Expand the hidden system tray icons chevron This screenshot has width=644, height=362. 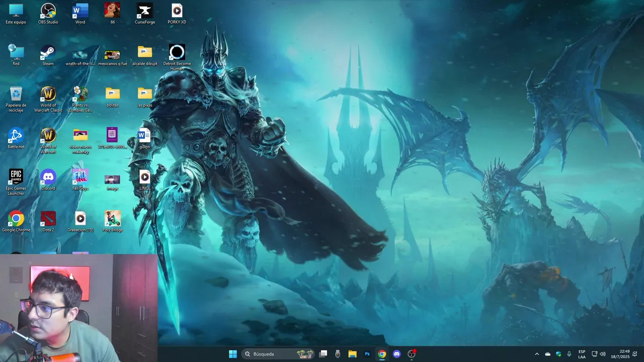537,354
